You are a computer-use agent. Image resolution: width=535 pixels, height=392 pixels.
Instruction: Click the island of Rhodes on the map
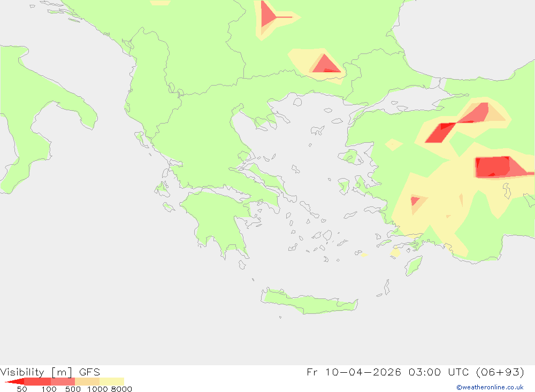point(413,266)
